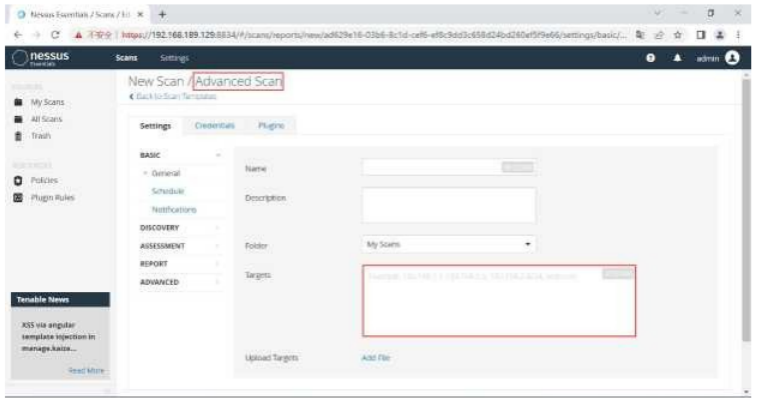769x409 pixels.
Task: Click the browser address bar URL
Action: (374, 35)
